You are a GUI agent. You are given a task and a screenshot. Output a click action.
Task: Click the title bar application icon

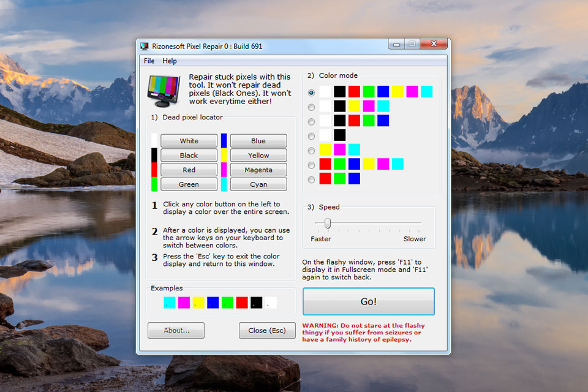click(x=145, y=46)
